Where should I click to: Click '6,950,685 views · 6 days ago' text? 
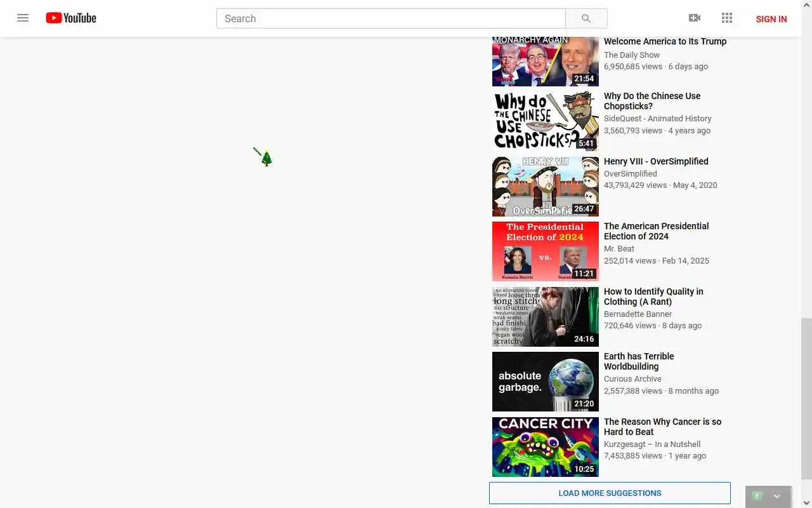tap(656, 66)
